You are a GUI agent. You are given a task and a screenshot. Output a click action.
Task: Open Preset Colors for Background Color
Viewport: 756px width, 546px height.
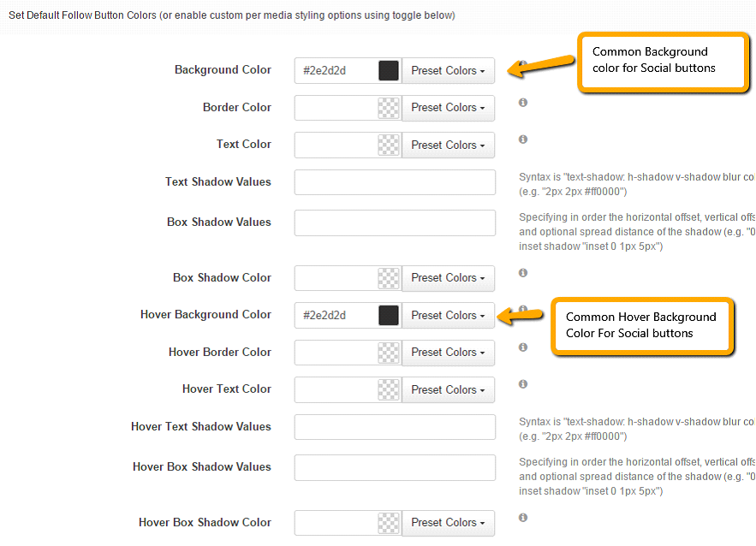[448, 70]
